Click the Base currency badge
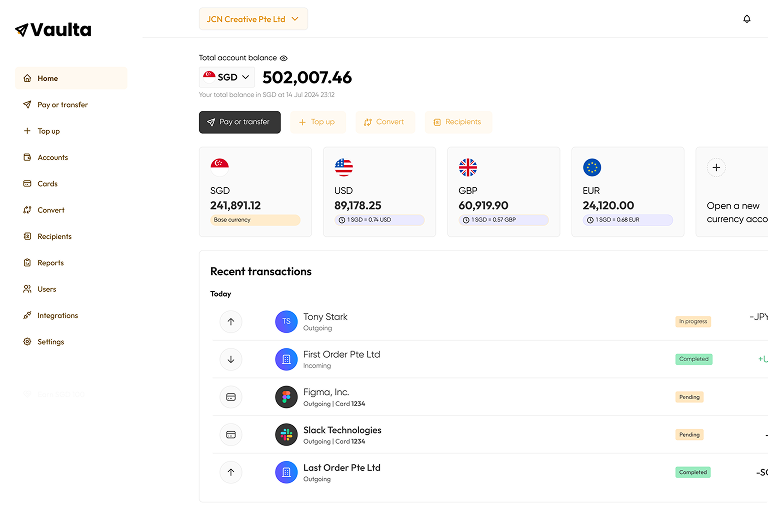The height and width of the screenshot is (508, 768). pos(255,220)
